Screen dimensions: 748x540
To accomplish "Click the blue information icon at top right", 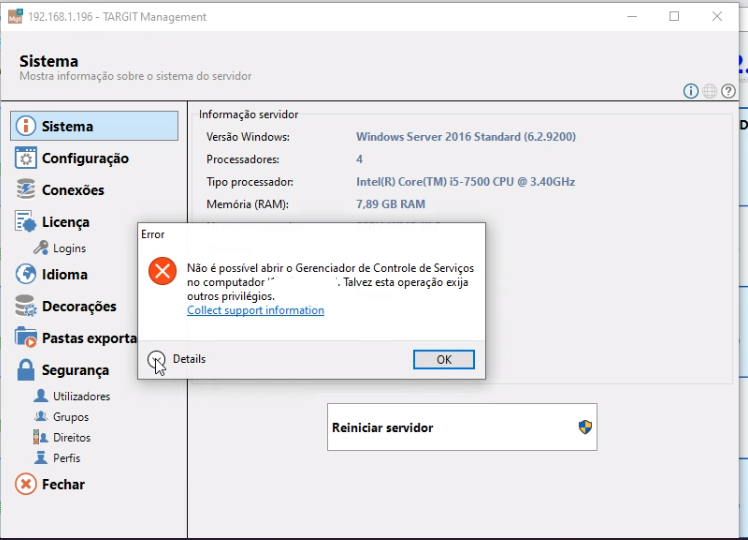I will pyautogui.click(x=690, y=91).
